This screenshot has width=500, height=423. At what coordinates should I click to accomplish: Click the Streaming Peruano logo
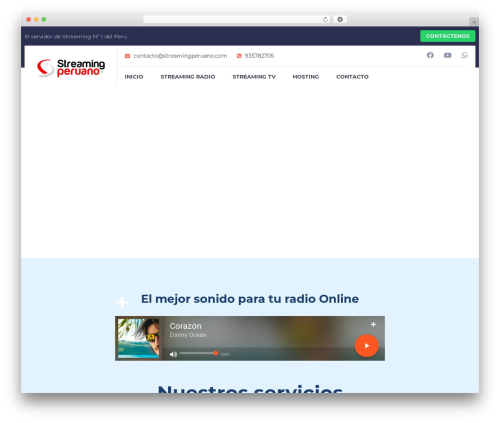pos(71,68)
